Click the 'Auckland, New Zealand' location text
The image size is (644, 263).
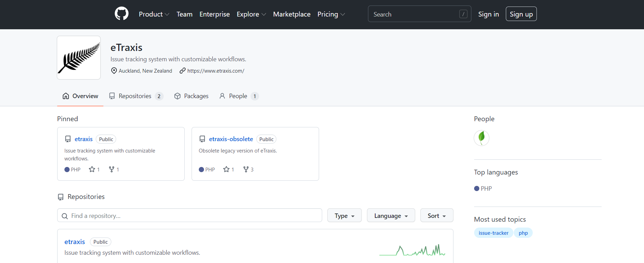point(145,71)
